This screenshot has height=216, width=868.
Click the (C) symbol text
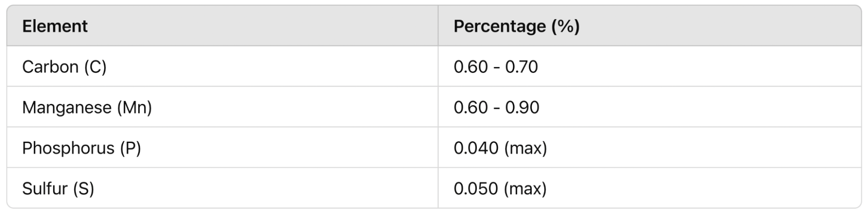95,67
